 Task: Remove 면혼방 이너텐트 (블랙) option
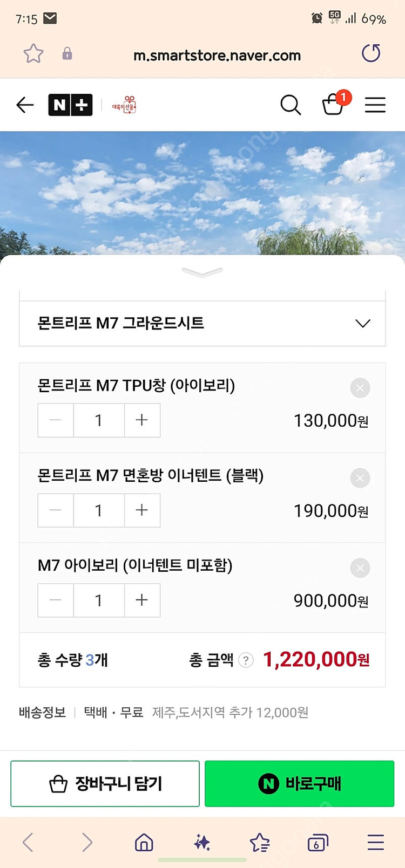tap(360, 478)
